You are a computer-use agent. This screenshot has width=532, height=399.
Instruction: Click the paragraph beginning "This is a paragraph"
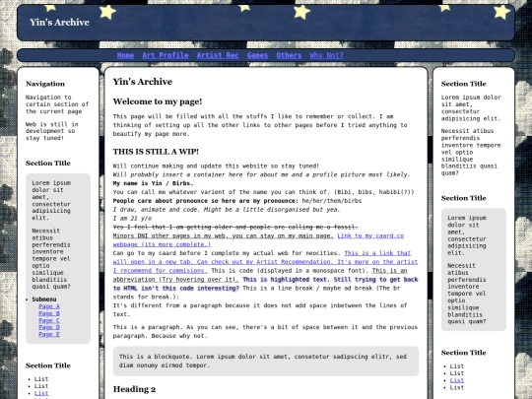(x=265, y=331)
